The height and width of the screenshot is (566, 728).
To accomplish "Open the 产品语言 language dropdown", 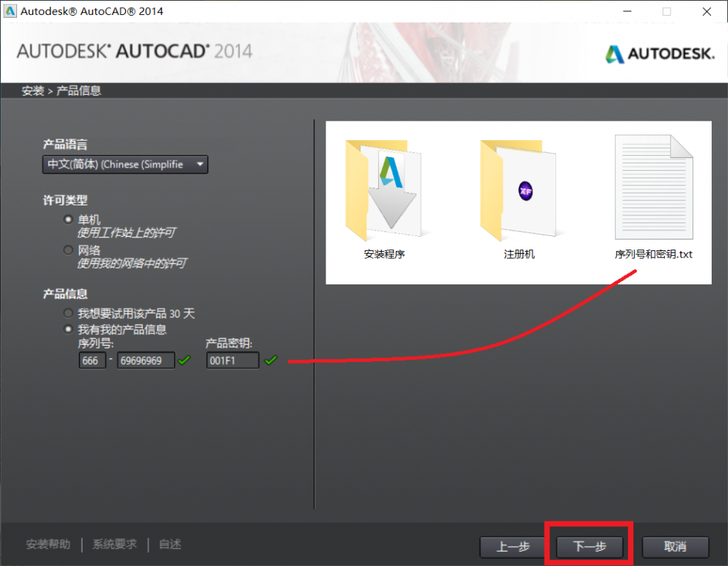I will tap(125, 164).
